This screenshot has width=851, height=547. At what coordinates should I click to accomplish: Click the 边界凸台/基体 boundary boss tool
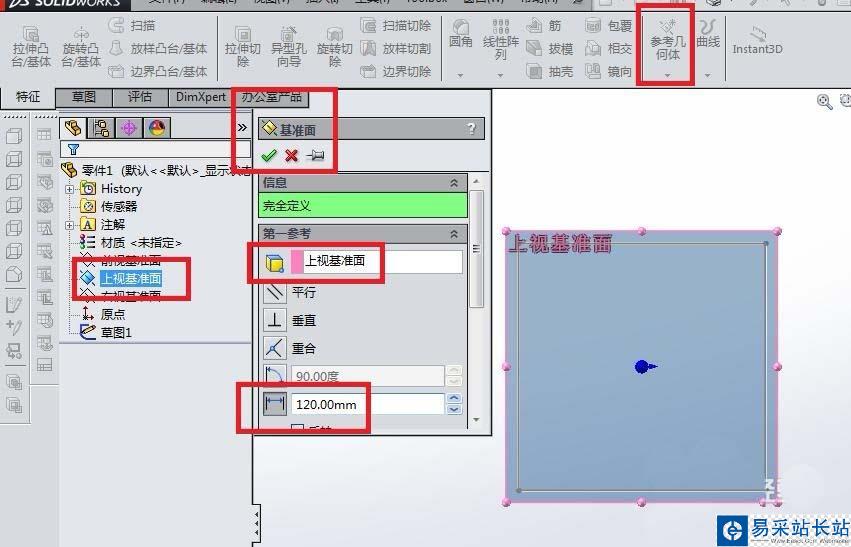pyautogui.click(x=158, y=71)
